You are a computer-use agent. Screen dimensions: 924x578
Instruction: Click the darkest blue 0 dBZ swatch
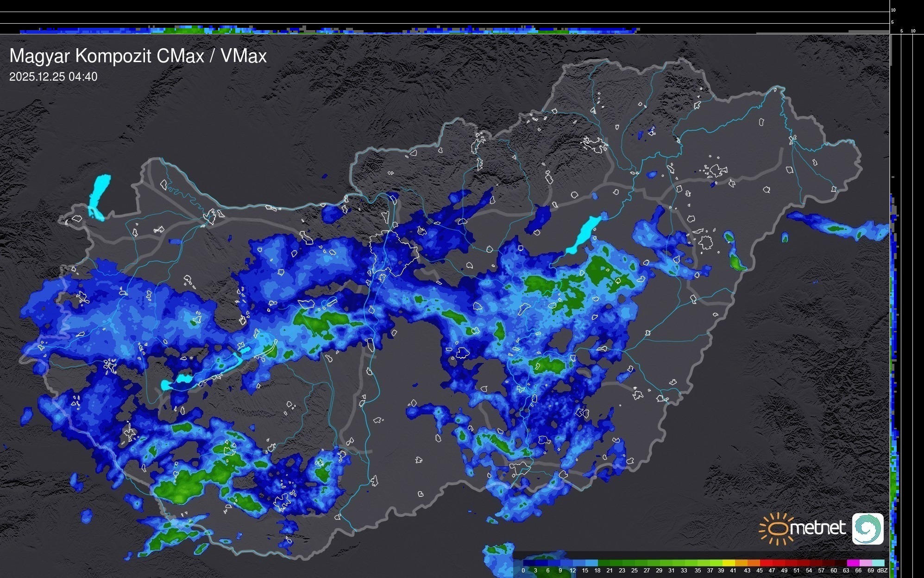pyautogui.click(x=529, y=563)
